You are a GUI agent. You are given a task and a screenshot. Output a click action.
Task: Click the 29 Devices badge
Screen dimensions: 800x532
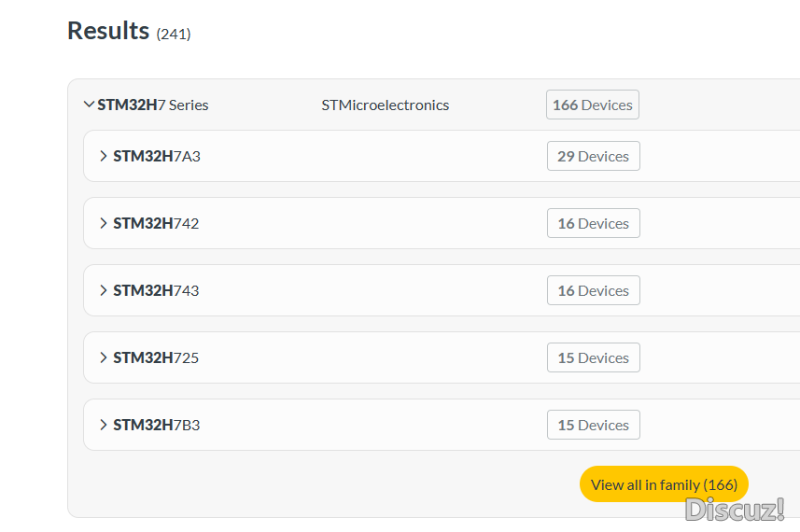[x=594, y=156]
